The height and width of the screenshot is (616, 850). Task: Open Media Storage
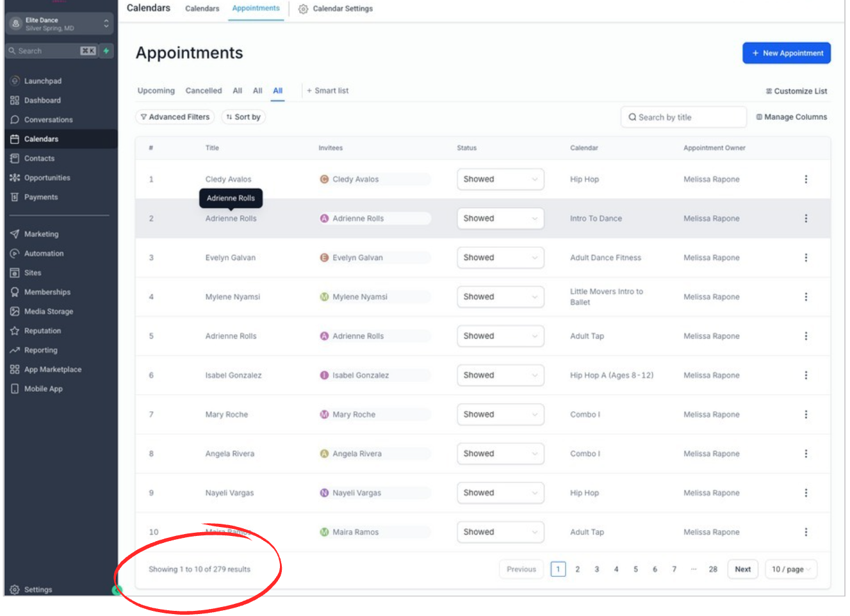[x=49, y=312]
